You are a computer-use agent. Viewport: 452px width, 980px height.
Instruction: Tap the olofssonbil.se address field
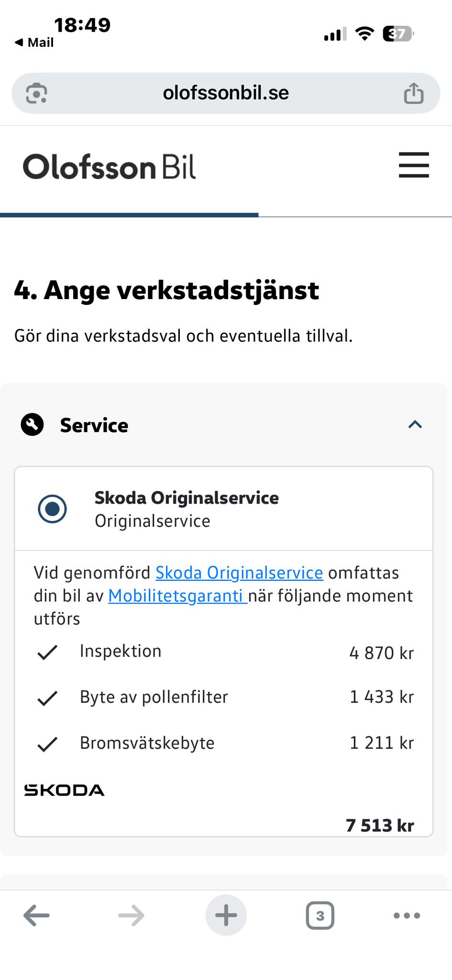226,93
